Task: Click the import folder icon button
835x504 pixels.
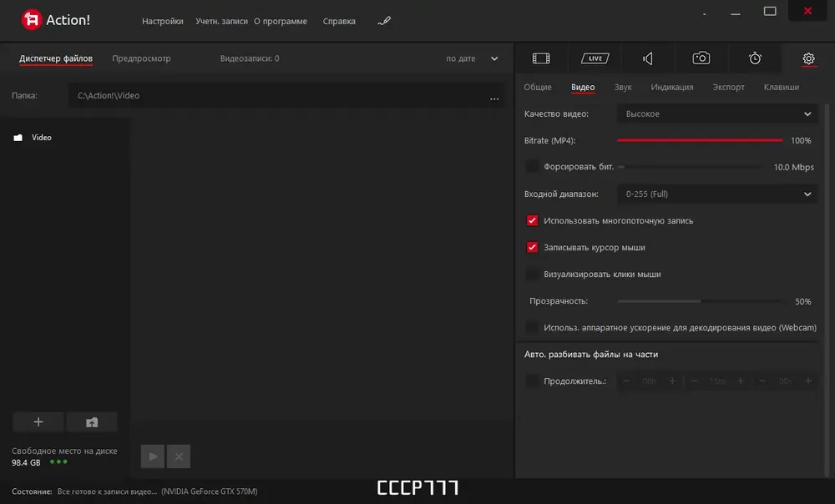Action: (x=92, y=422)
